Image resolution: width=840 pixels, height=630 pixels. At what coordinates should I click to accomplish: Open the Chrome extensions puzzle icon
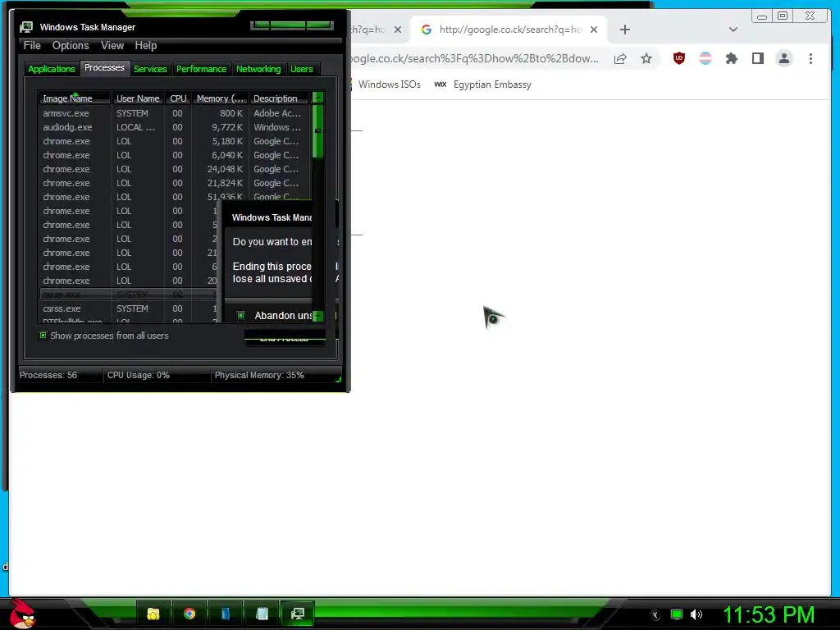click(731, 58)
